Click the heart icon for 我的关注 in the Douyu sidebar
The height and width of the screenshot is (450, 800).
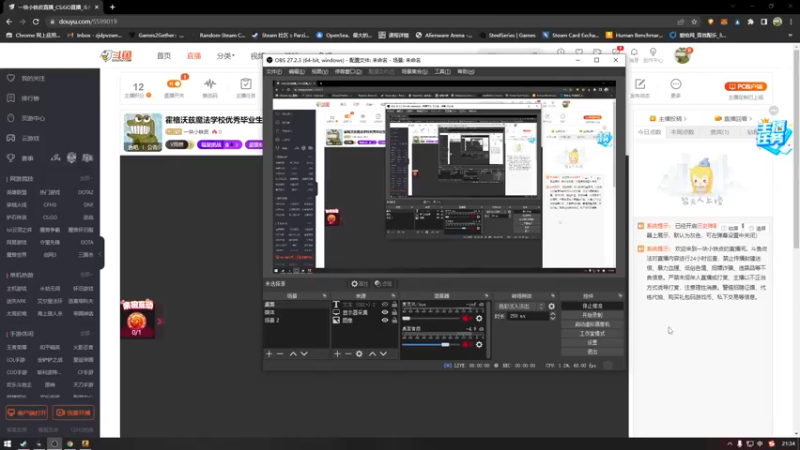[11, 78]
